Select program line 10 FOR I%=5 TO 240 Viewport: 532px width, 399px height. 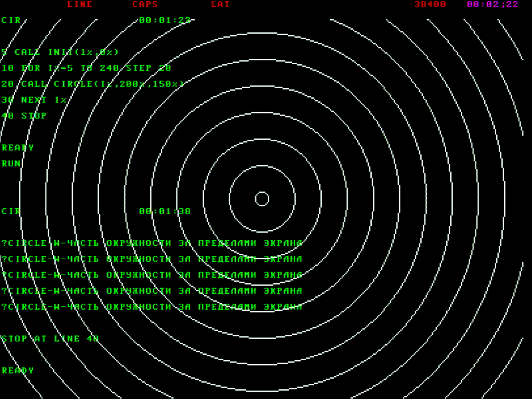click(x=86, y=68)
